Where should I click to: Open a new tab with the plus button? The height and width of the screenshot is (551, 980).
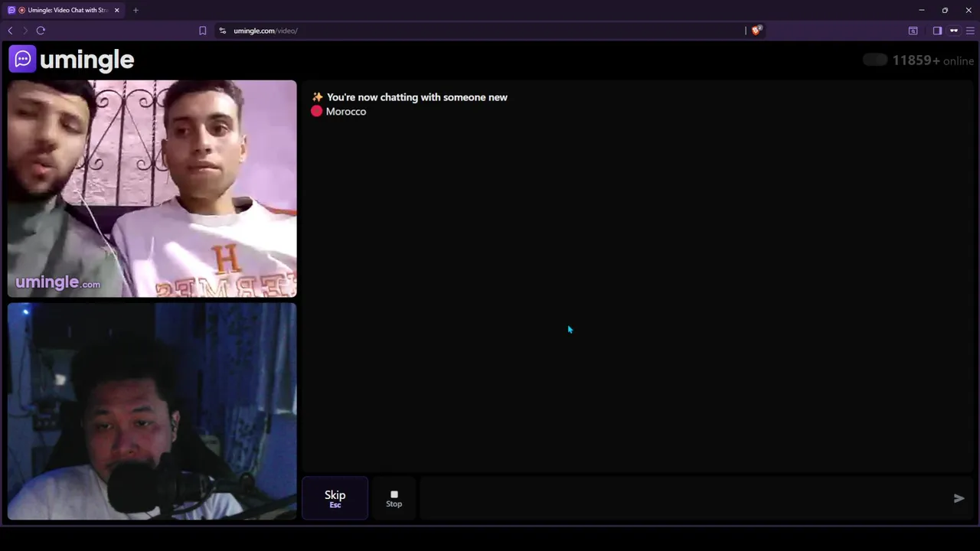point(136,10)
